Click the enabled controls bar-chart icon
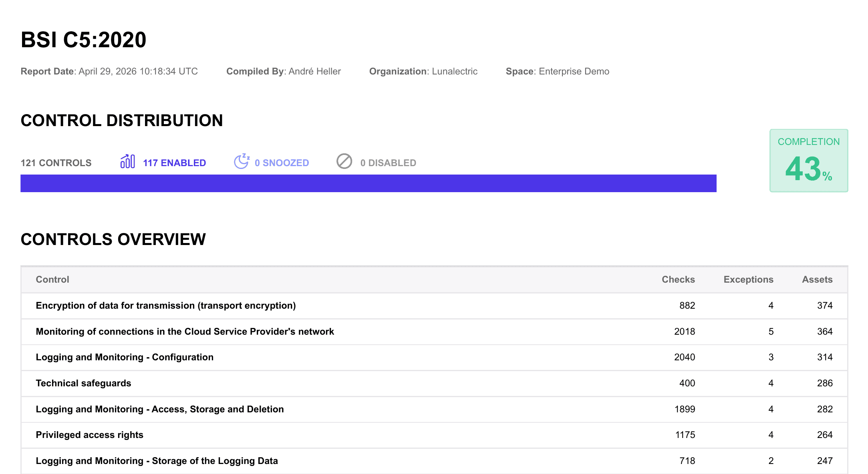Screen dimensions: 868x474 (128, 161)
